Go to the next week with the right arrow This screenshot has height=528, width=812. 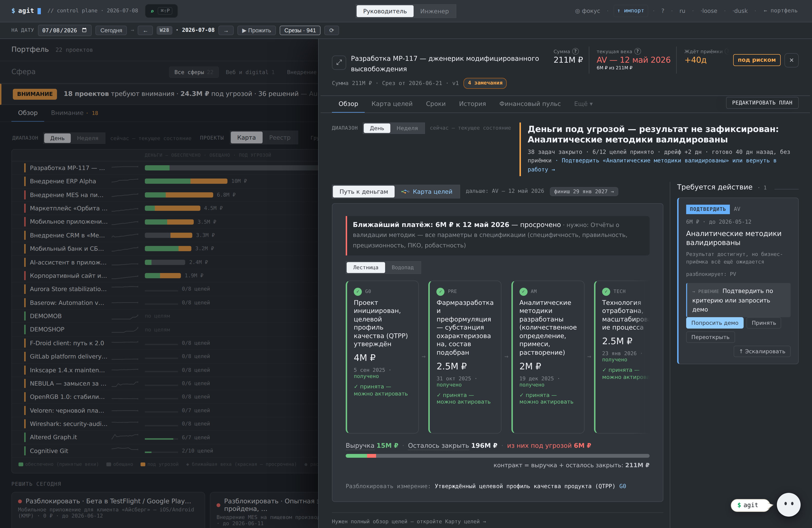226,30
